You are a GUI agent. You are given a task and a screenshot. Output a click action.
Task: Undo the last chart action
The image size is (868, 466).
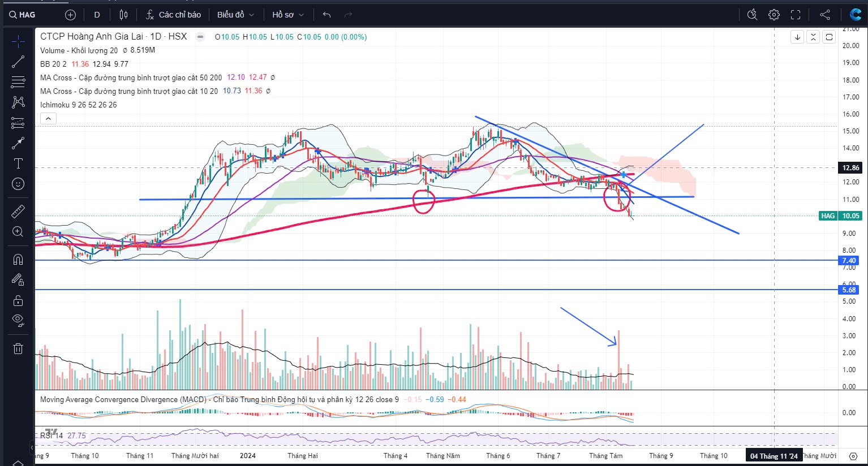click(326, 15)
